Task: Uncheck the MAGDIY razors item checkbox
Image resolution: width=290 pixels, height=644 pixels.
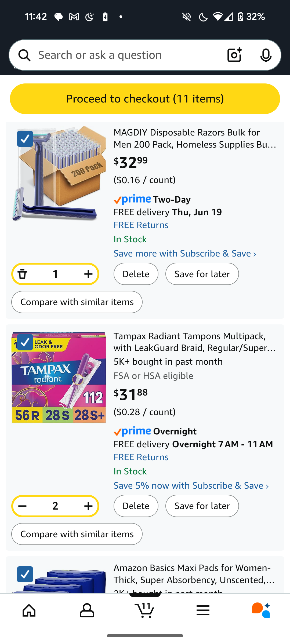Action: pos(25,139)
